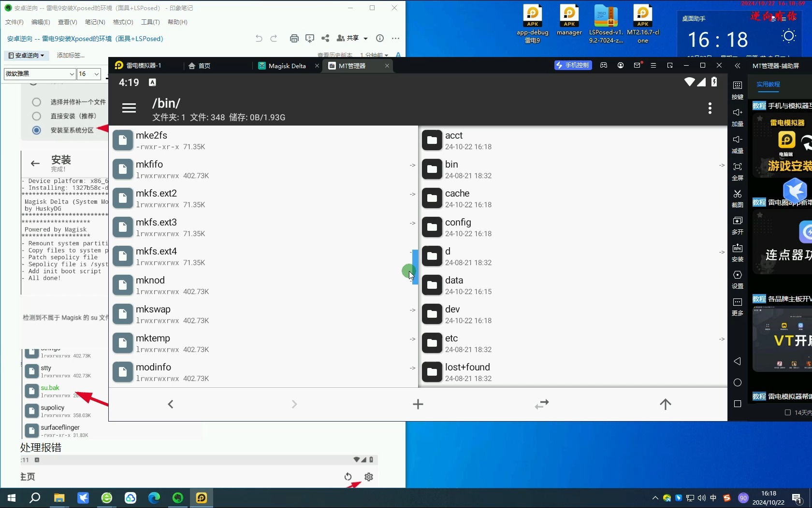
Task: Open 实用教程 tab in side panel
Action: [768, 84]
